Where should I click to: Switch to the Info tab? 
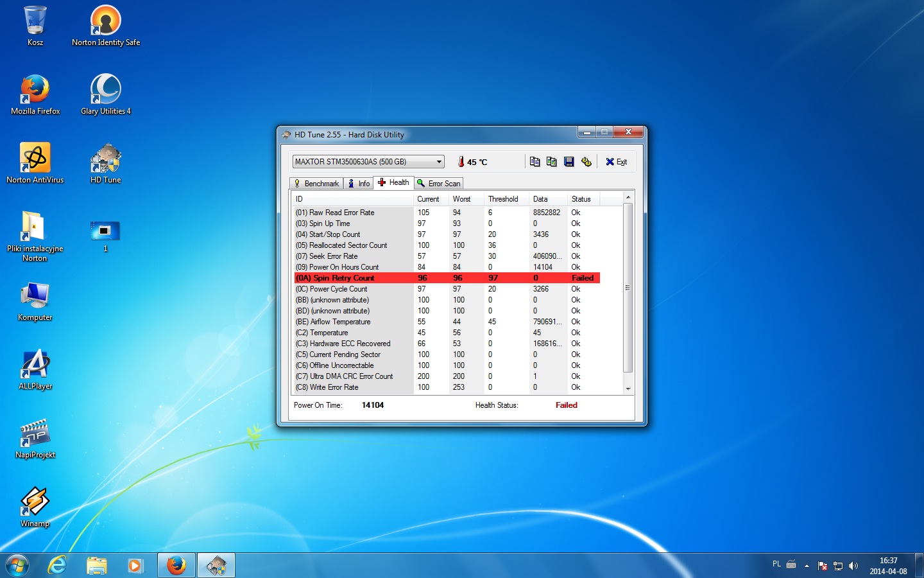[359, 184]
